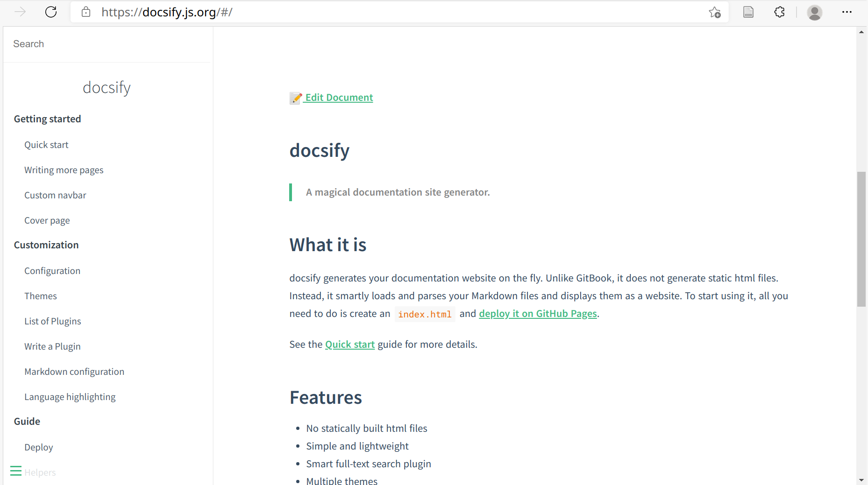Image resolution: width=868 pixels, height=485 pixels.
Task: Open Writing more pages in sidebar
Action: click(64, 170)
